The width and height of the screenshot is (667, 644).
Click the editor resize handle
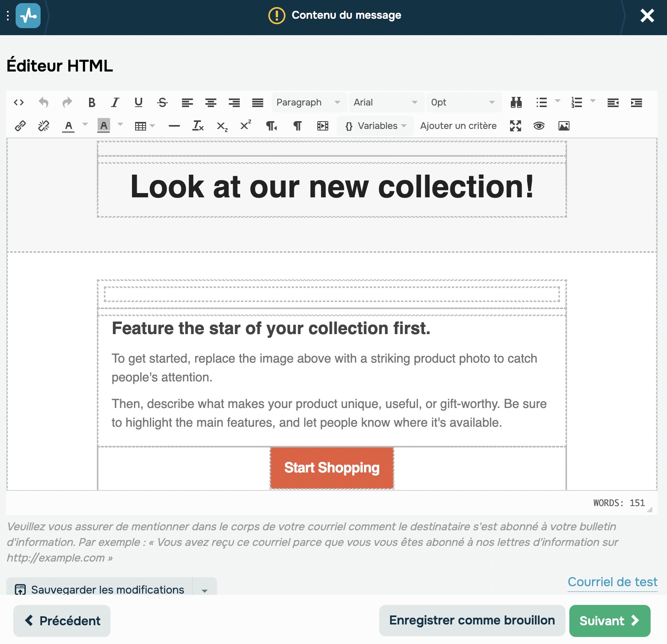pos(650,510)
